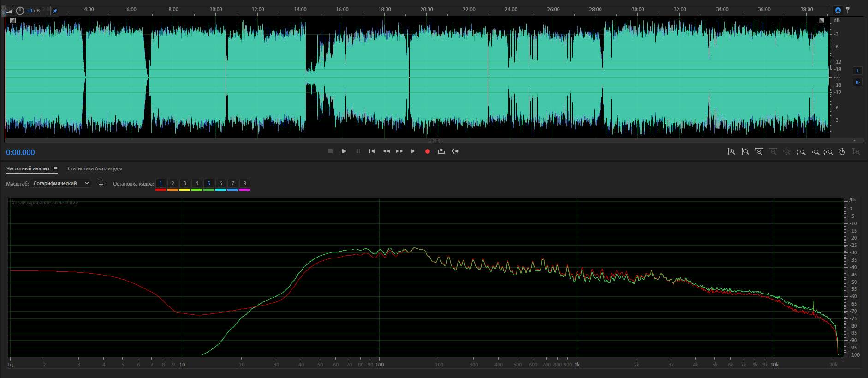Start recording with the red Record button

428,151
